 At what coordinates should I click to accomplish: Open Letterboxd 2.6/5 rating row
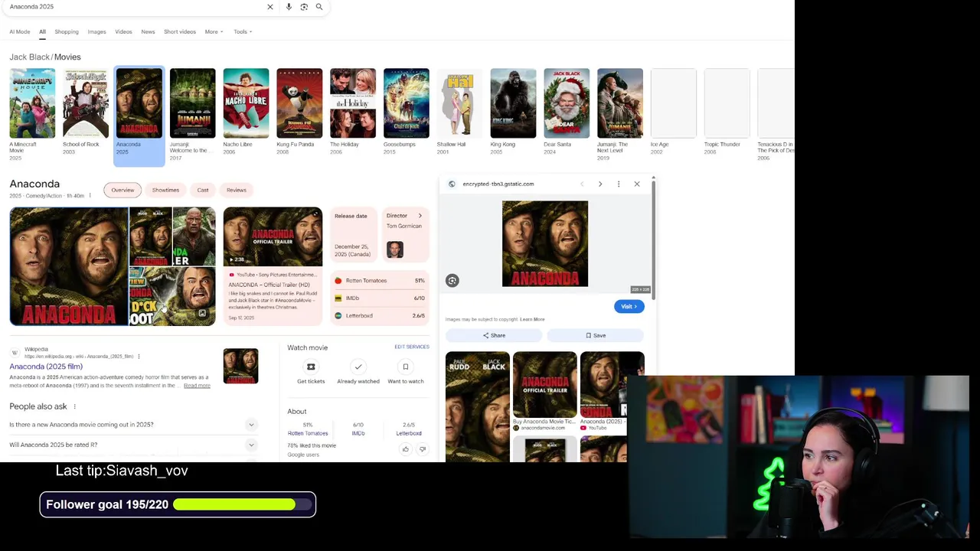pos(379,315)
